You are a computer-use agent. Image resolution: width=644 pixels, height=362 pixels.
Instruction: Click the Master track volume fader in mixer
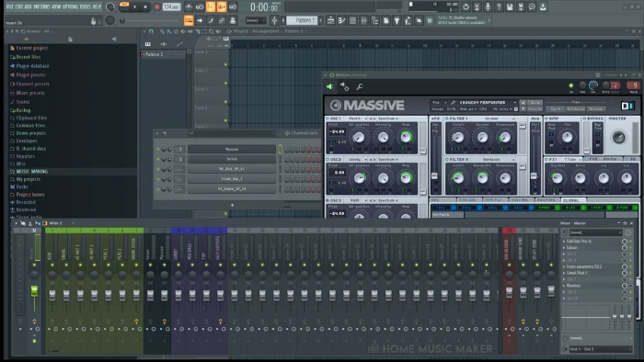click(x=35, y=291)
